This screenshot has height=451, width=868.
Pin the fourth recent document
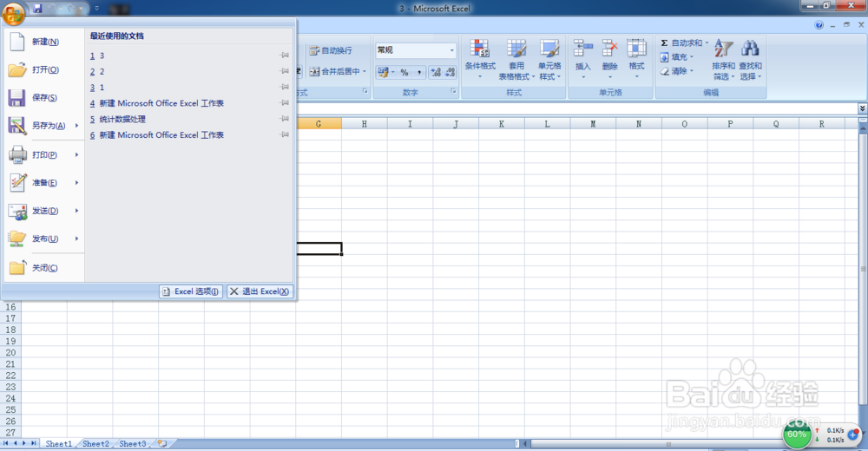point(285,103)
